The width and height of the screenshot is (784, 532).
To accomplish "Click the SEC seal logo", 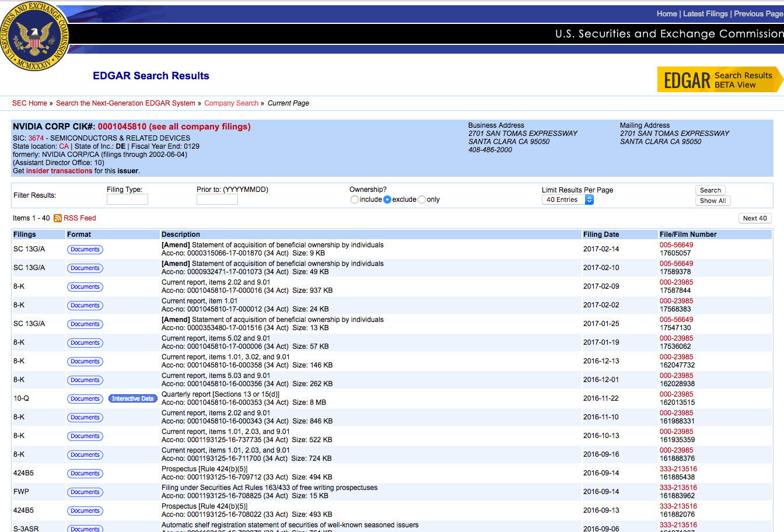I will pyautogui.click(x=35, y=36).
